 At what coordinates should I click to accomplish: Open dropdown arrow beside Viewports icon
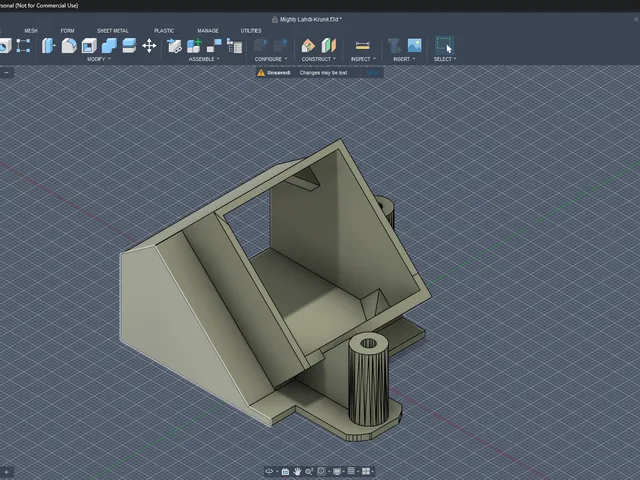[x=372, y=472]
